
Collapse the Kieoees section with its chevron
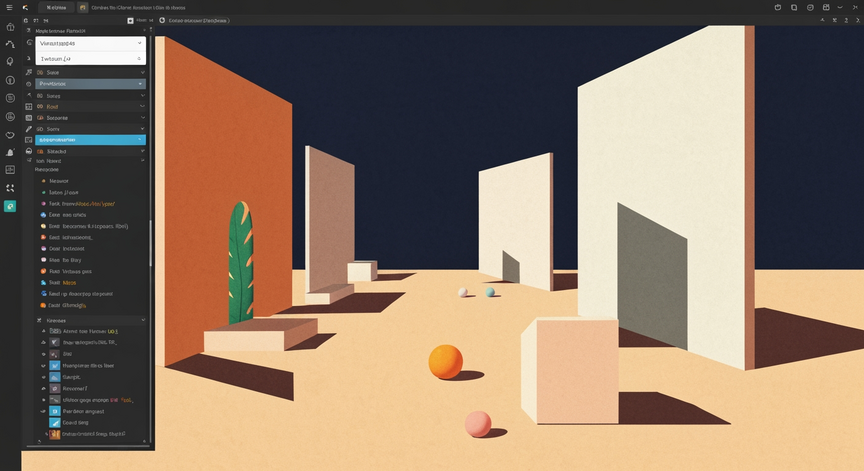pyautogui.click(x=143, y=320)
